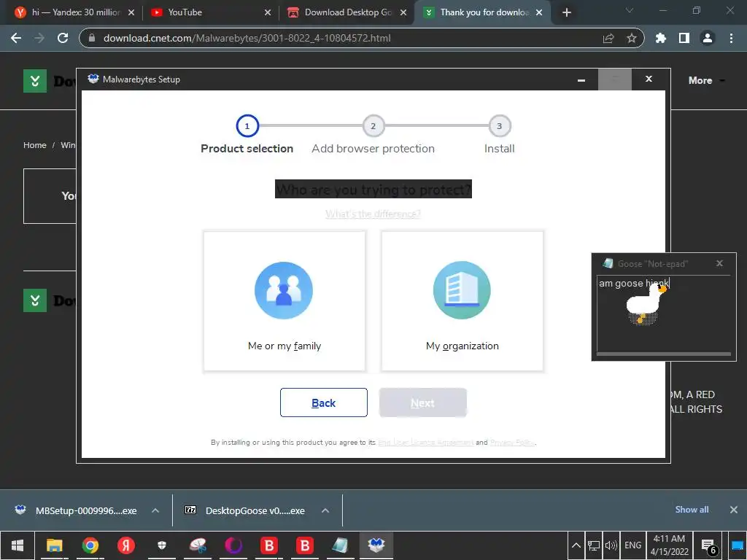The width and height of the screenshot is (747, 560).
Task: Close the downloads bar
Action: point(734,510)
